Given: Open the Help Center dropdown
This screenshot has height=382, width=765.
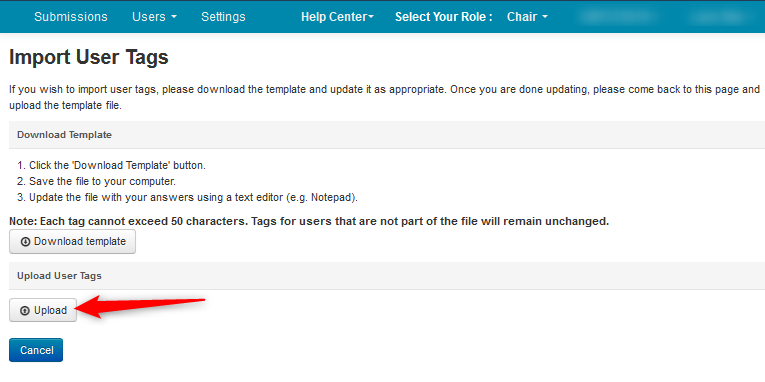Looking at the screenshot, I should pos(337,17).
